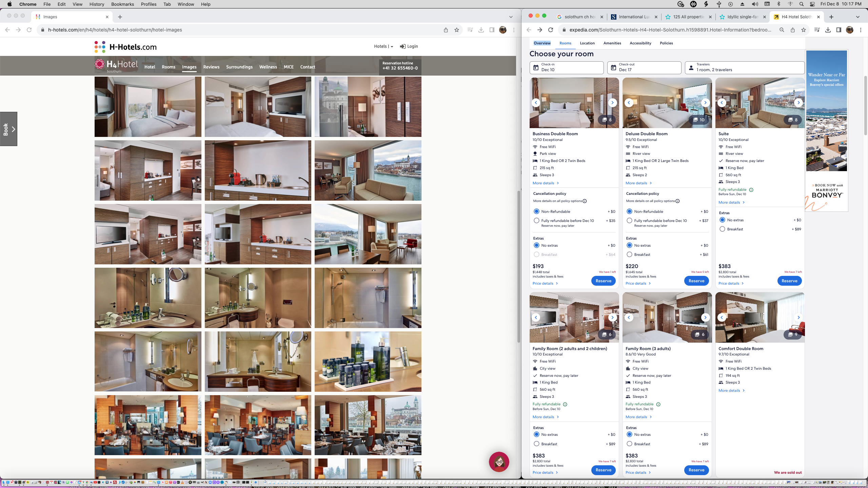
Task: Switch to Location tab on Expedia
Action: coord(587,43)
